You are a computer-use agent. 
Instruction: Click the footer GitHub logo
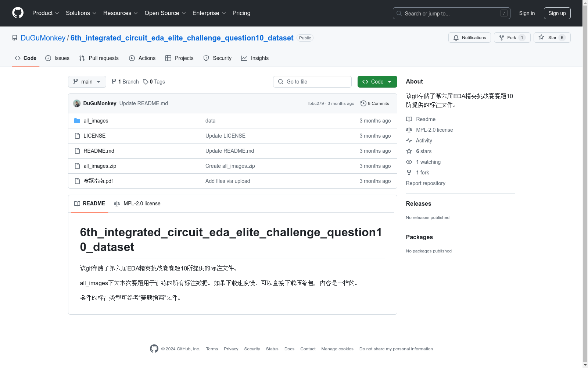(x=154, y=348)
